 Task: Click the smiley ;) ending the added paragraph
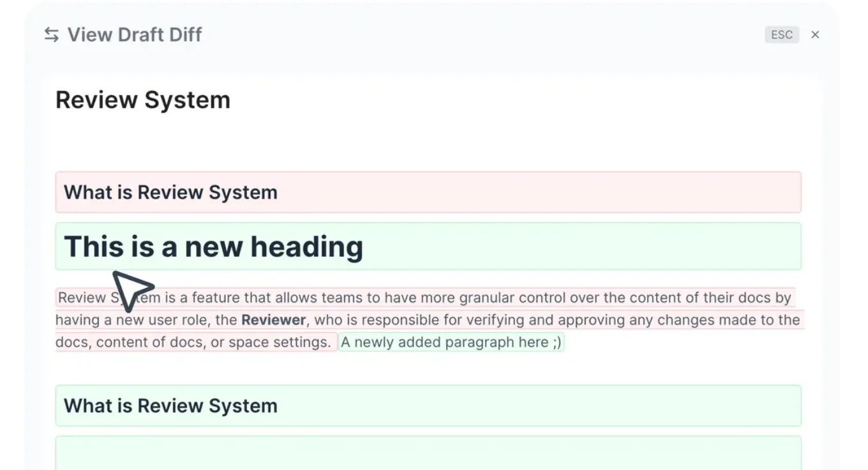pos(557,342)
